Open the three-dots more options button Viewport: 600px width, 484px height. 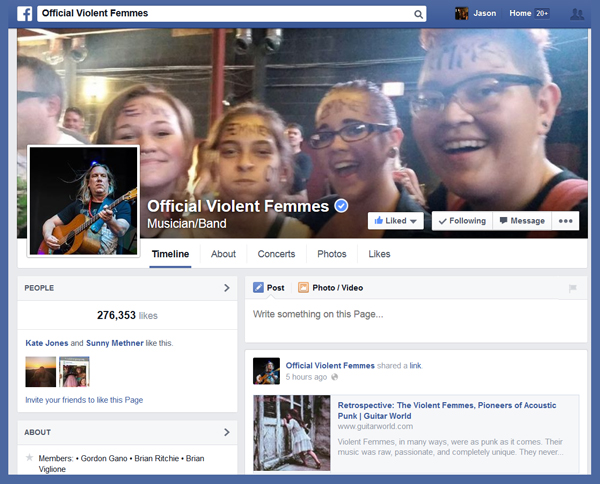coord(565,221)
